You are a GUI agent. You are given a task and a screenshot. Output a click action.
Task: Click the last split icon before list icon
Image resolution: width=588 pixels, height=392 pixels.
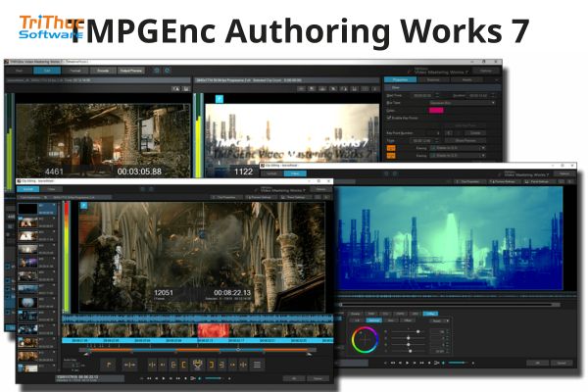coord(243,365)
